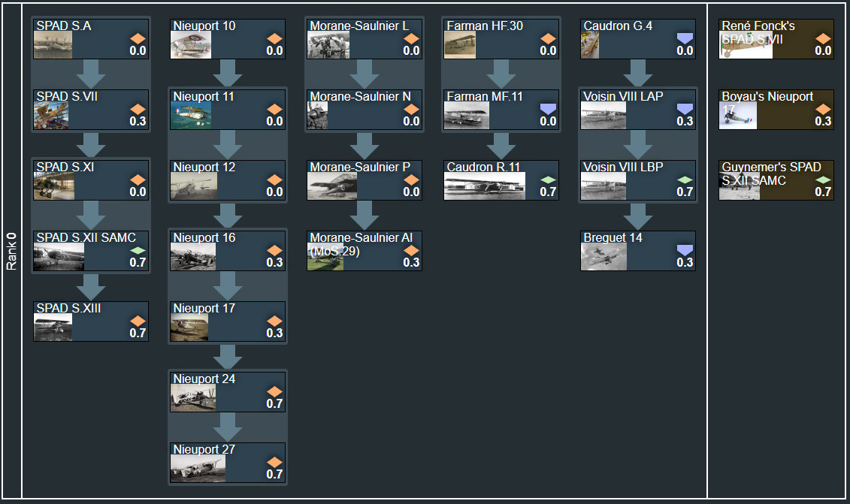The width and height of the screenshot is (850, 504).
Task: Select the Morane-Saulnier P title link
Action: click(360, 167)
